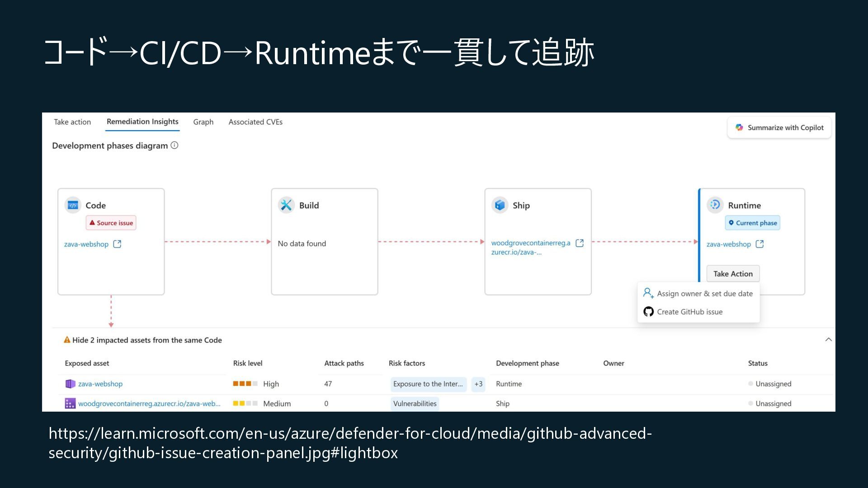Image resolution: width=868 pixels, height=488 pixels.
Task: Click info icon next to Development phases diagram
Action: click(x=175, y=145)
